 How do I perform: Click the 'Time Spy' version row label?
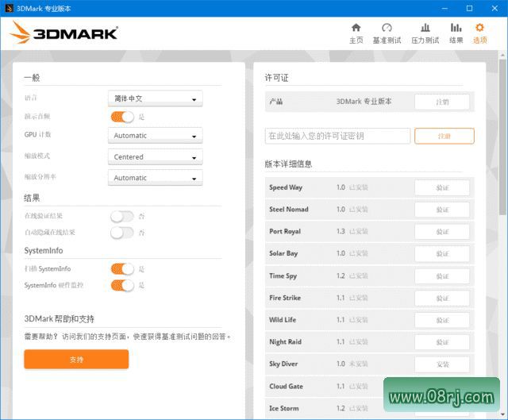point(283,276)
